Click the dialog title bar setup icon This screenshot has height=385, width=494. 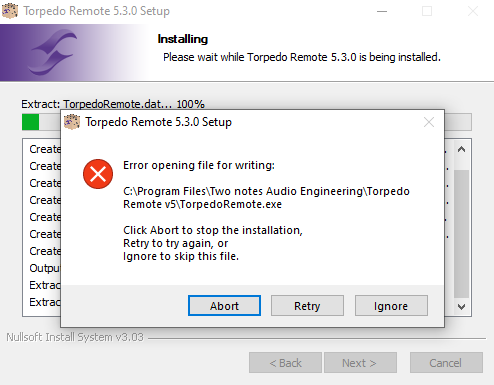pyautogui.click(x=72, y=122)
